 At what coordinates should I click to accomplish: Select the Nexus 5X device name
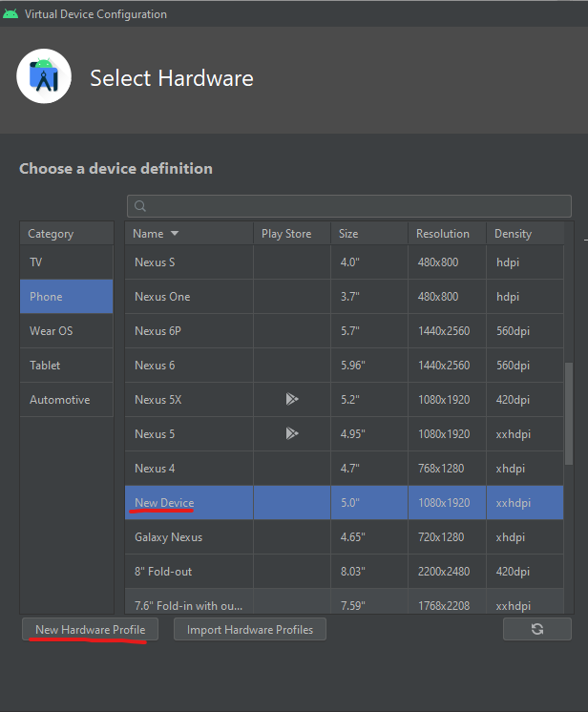coord(158,400)
